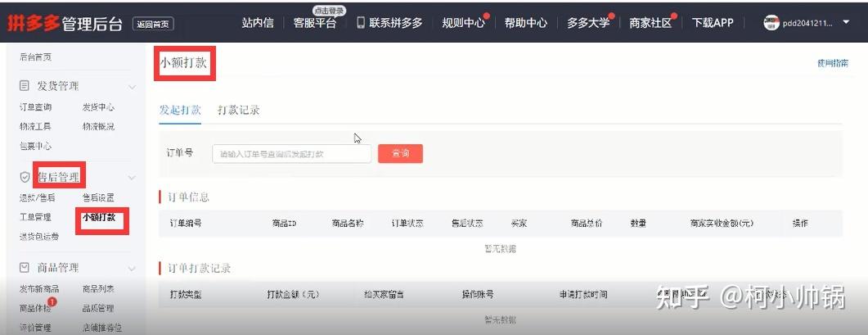The image size is (868, 335).
Task: Open 售后设置 in sidebar
Action: (x=98, y=197)
